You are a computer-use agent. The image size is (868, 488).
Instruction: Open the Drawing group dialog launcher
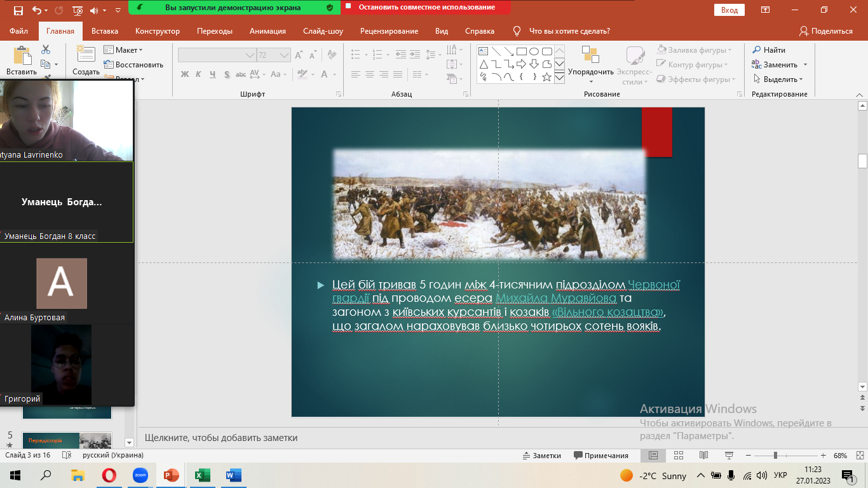[x=740, y=94]
